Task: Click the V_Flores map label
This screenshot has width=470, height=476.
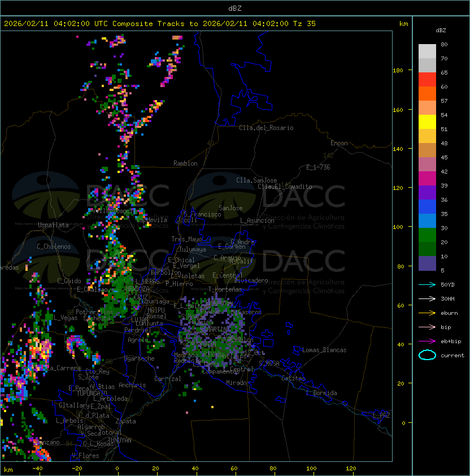Action: click(x=85, y=456)
